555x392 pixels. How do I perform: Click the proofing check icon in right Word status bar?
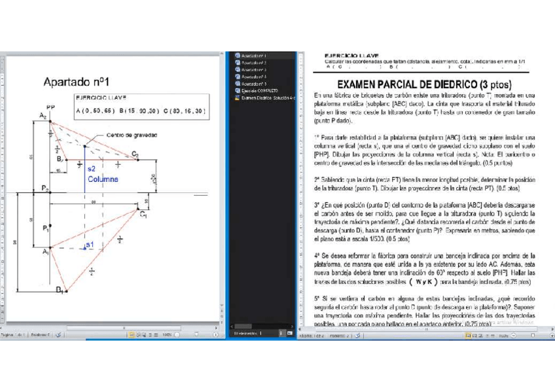pos(358,336)
